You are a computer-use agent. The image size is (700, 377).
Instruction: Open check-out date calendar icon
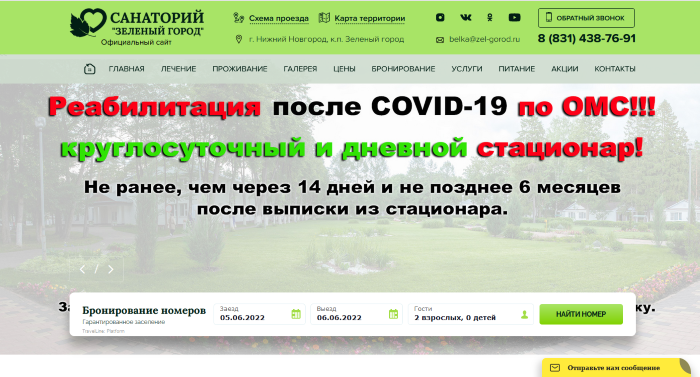point(393,314)
